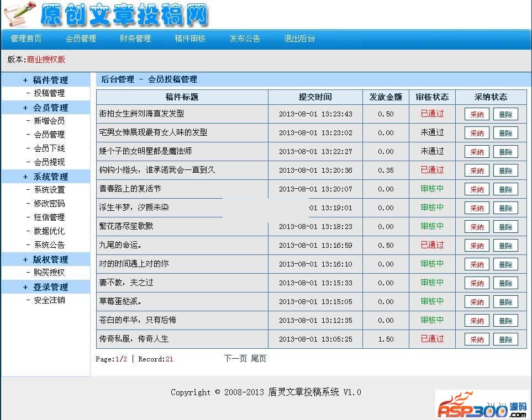Screen dimensions: 532x420
Task: Open 发布公告 menu item
Action: tap(245, 39)
